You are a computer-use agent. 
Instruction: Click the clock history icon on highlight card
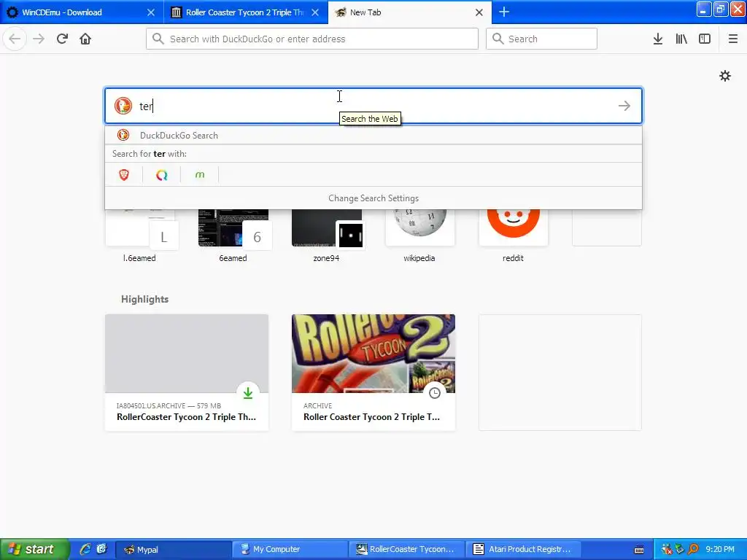coord(435,393)
